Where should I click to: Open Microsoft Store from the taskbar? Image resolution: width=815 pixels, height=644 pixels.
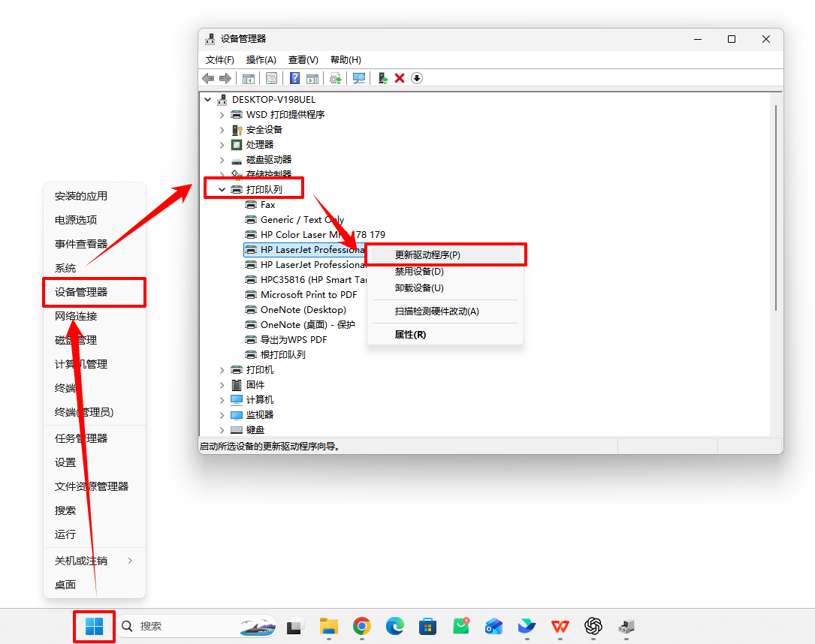(427, 626)
